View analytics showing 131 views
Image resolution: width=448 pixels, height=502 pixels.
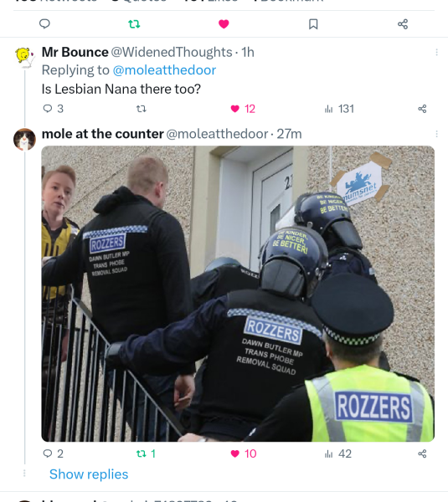tap(339, 109)
